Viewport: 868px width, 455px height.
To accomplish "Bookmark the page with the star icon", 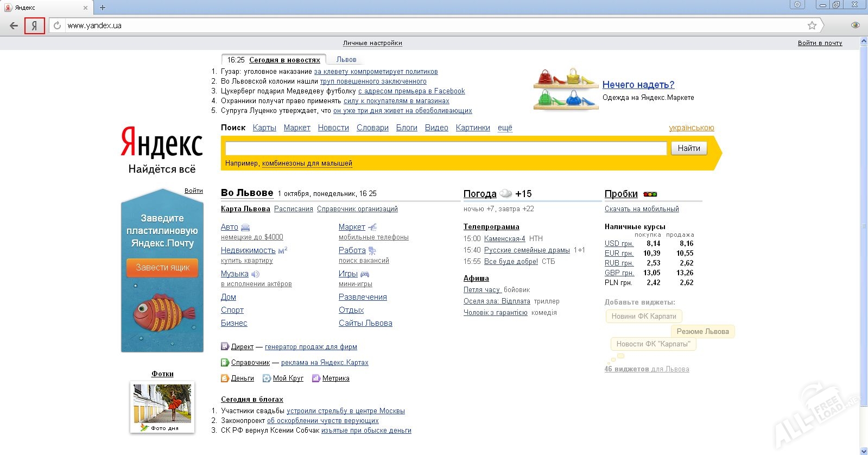I will tap(812, 26).
